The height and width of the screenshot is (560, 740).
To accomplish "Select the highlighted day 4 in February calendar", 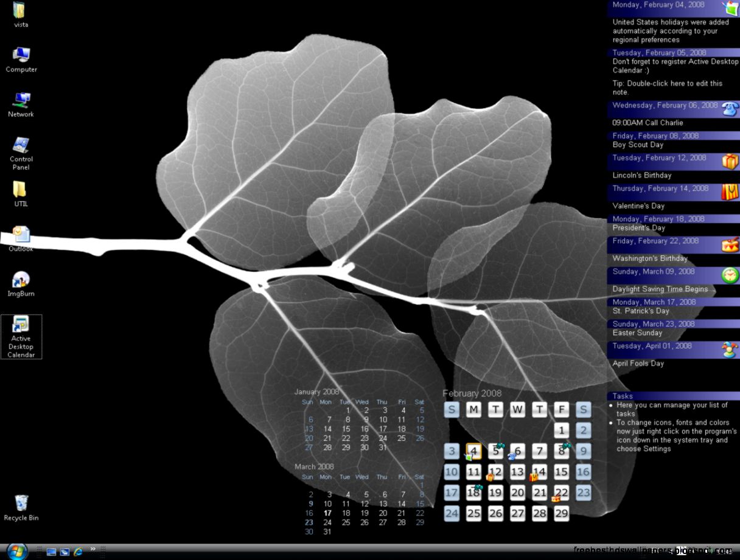I will point(473,451).
